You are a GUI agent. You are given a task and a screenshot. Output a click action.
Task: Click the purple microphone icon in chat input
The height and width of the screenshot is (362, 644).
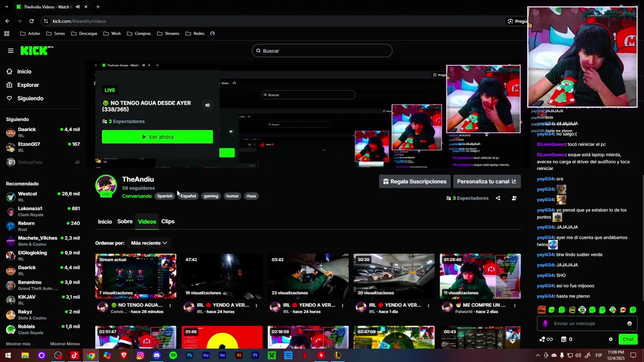(545, 323)
